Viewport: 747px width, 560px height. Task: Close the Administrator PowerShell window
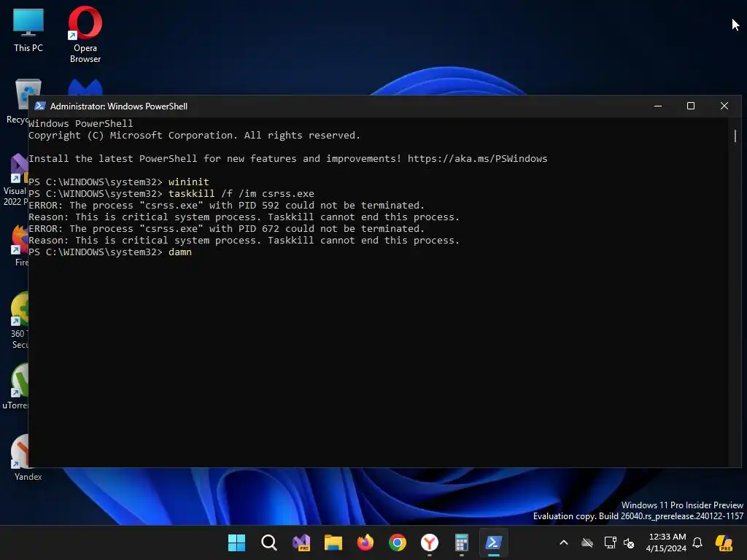pyautogui.click(x=724, y=106)
